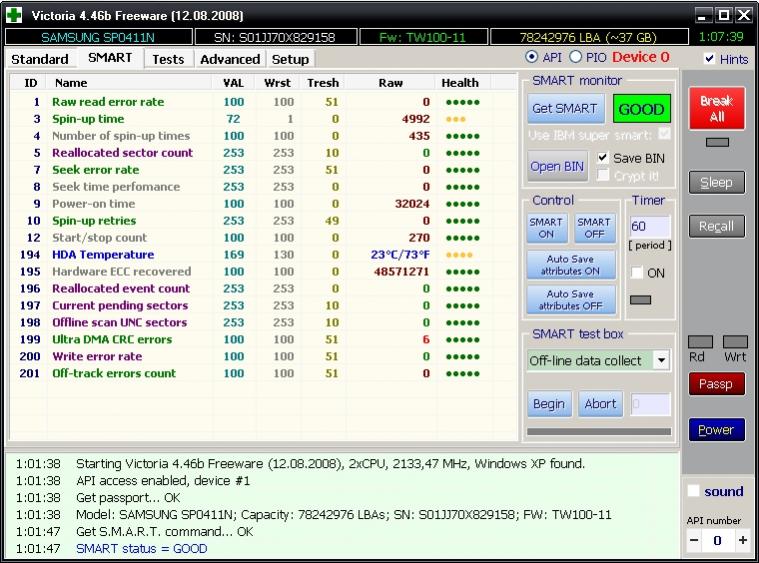Click the indicator below Break All
The image size is (759, 563).
point(717,142)
